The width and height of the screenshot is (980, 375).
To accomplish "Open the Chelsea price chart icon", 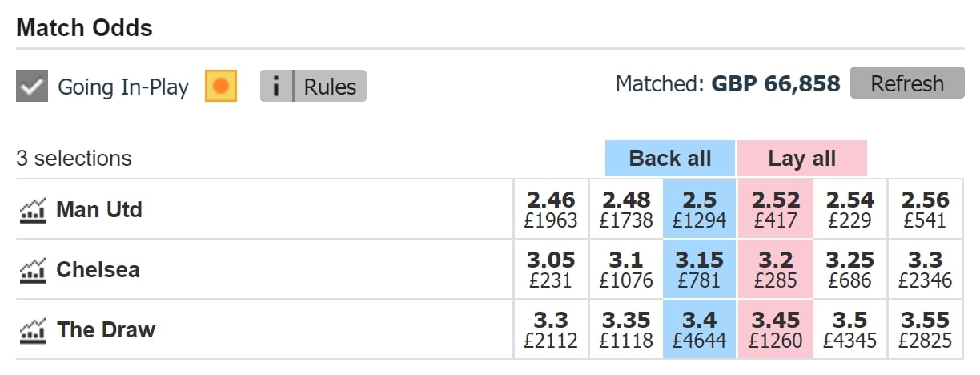I will (33, 271).
